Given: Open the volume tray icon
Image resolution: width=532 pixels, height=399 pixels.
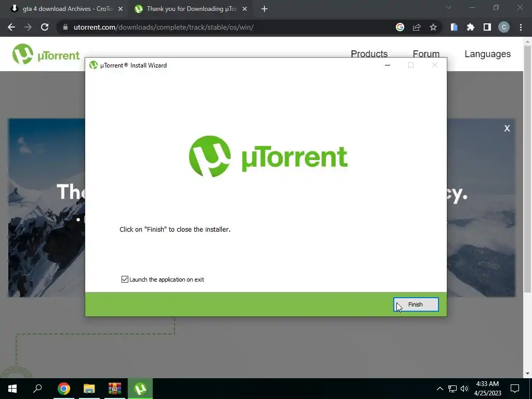Looking at the screenshot, I should point(464,389).
